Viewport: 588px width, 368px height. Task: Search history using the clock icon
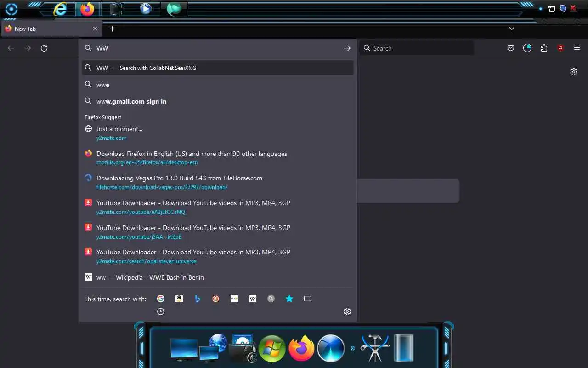point(161,311)
